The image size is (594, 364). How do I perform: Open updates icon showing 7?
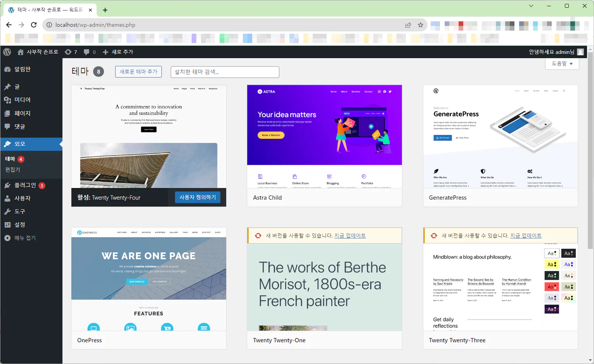point(71,52)
